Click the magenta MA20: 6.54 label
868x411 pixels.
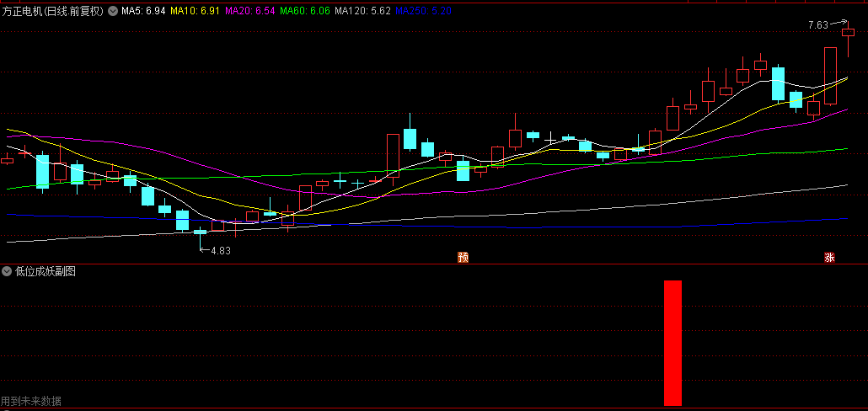251,10
